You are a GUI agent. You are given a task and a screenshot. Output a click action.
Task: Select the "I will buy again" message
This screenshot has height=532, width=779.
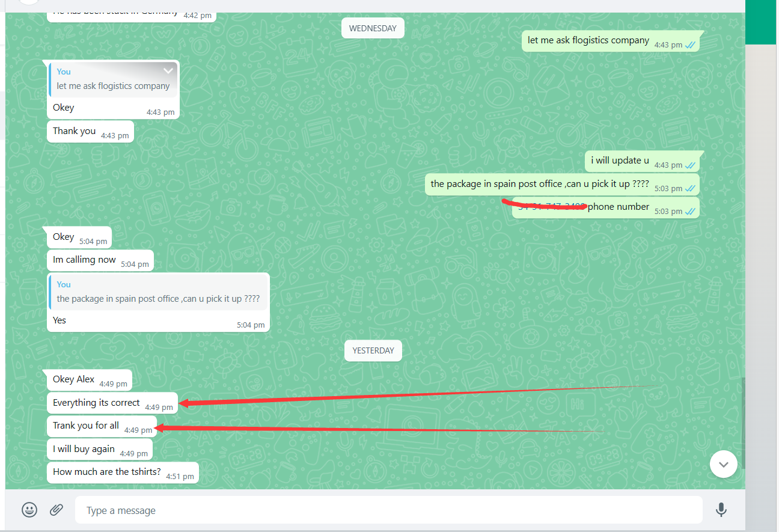pos(84,449)
